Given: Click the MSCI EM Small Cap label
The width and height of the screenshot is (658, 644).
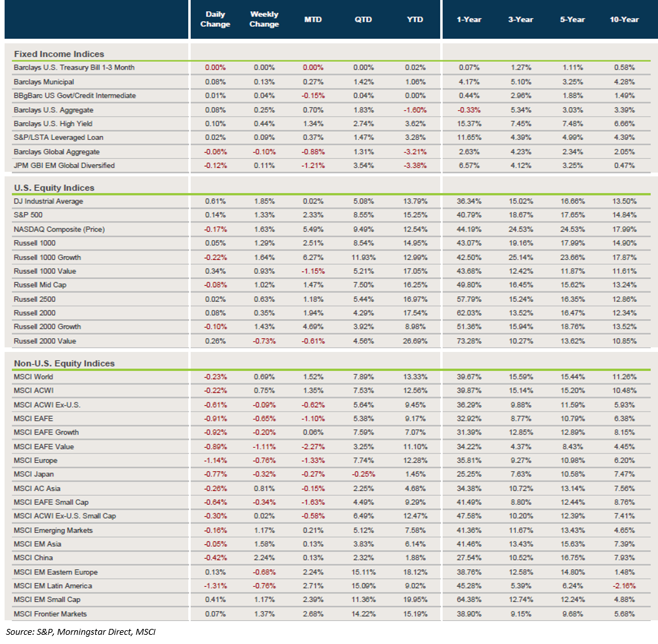Looking at the screenshot, I should (x=47, y=600).
